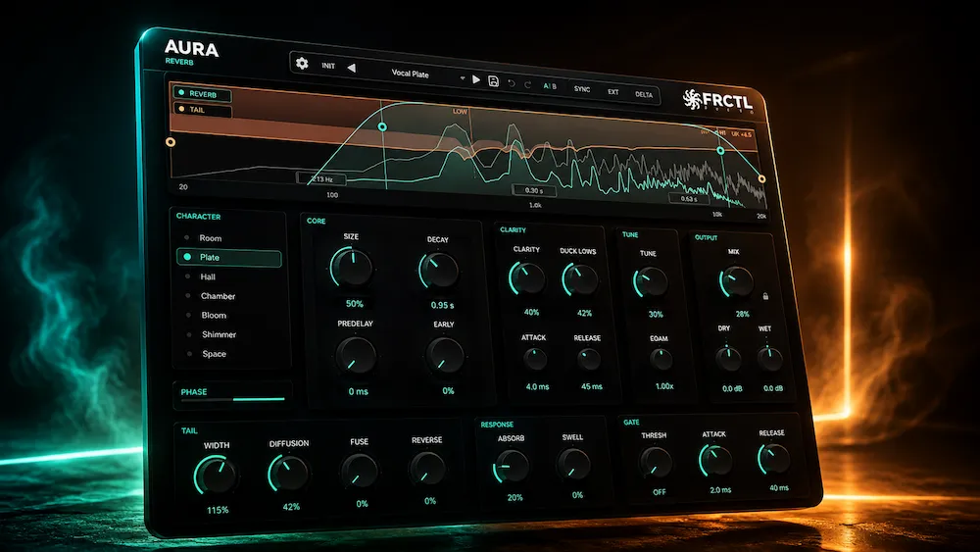Screen dimensions: 980x552
Task: Click the MIX knob
Action: pos(736,281)
